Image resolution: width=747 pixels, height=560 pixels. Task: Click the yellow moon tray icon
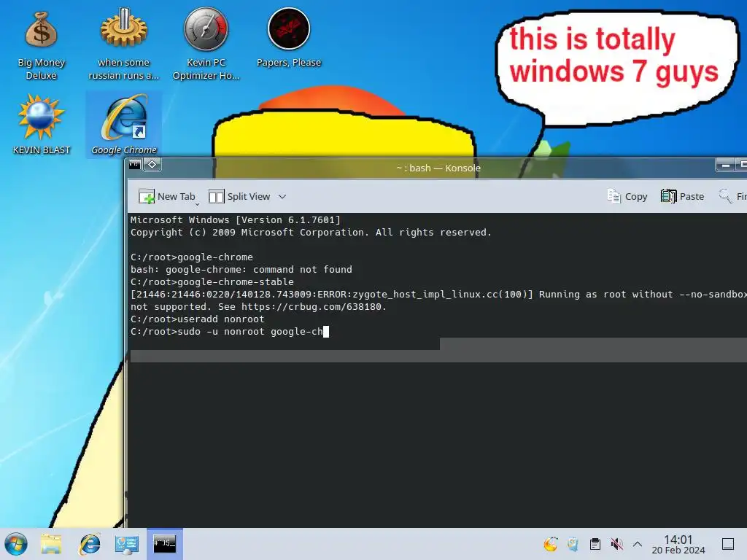tap(550, 544)
